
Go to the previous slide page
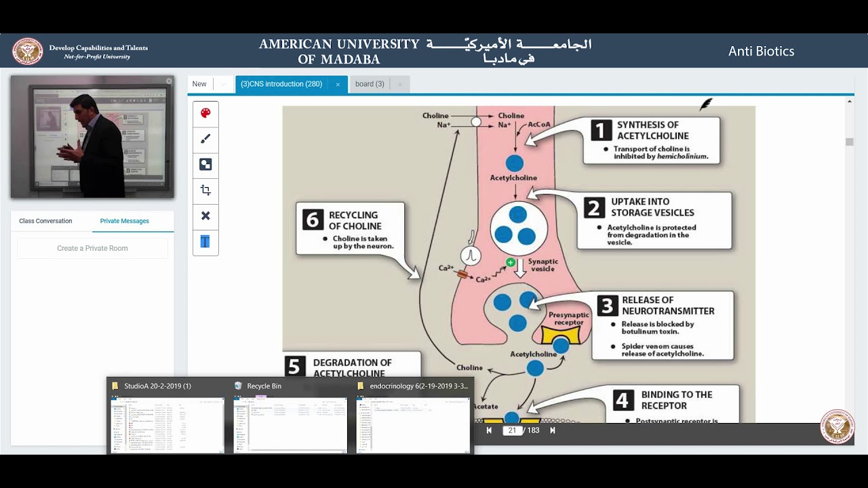(x=489, y=430)
